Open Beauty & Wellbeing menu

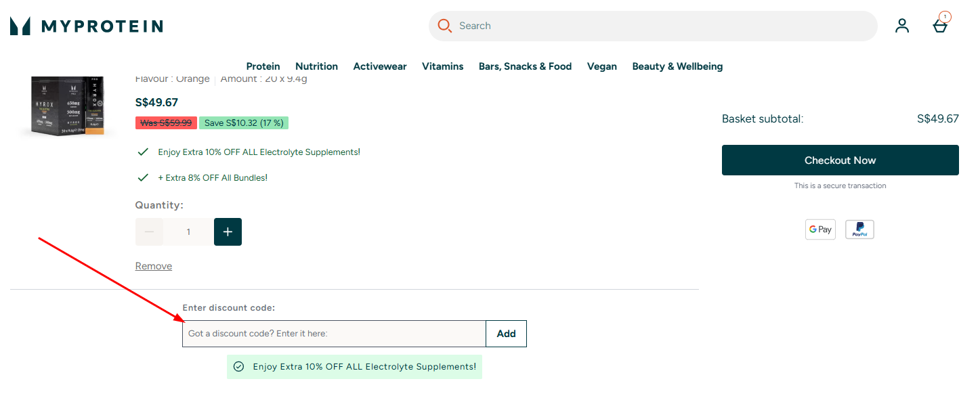[x=677, y=66]
